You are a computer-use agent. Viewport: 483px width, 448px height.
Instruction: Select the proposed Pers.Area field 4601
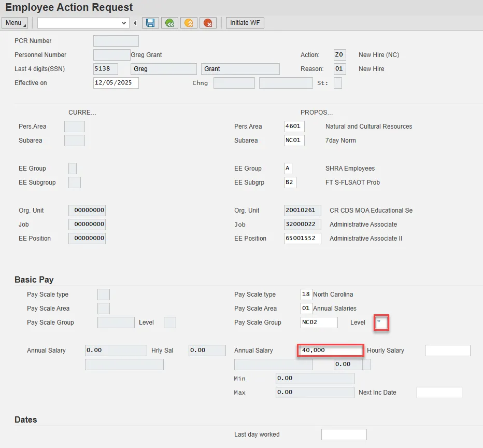(x=294, y=127)
